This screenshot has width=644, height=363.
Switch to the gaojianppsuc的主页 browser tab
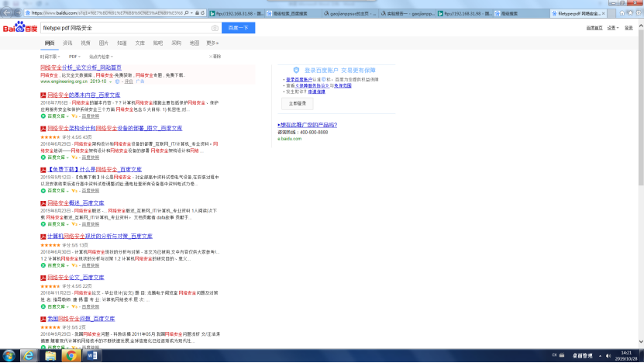click(350, 13)
